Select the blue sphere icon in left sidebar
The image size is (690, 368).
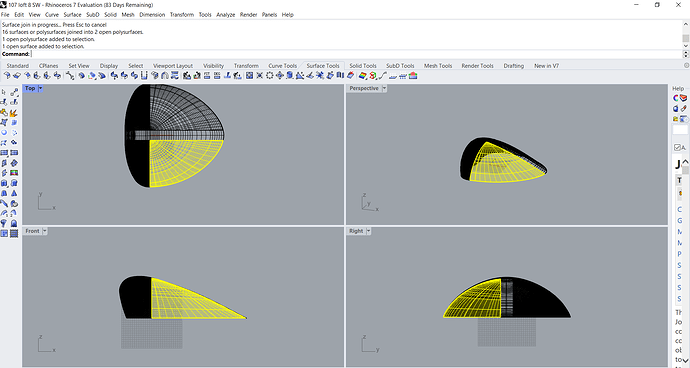point(4,132)
